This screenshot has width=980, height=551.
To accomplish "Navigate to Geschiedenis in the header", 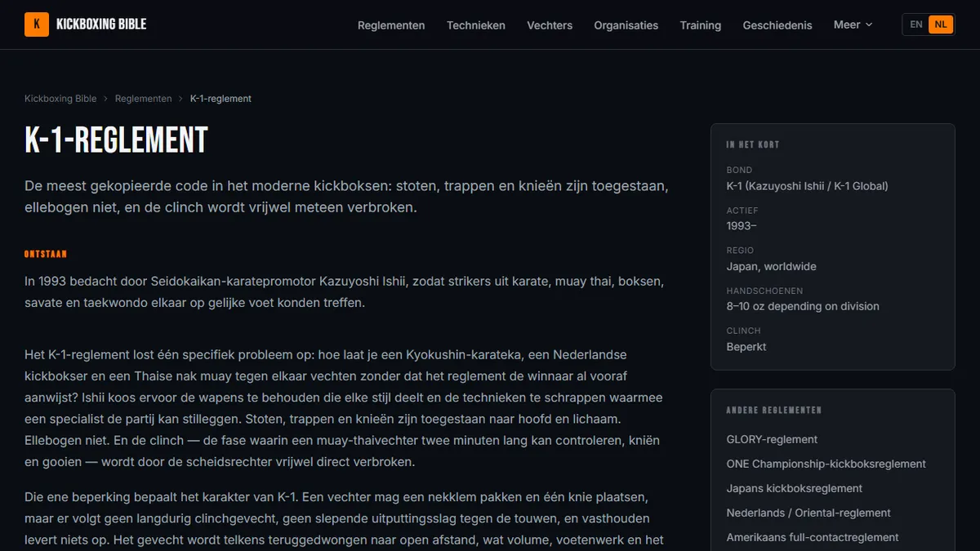I will [x=777, y=25].
